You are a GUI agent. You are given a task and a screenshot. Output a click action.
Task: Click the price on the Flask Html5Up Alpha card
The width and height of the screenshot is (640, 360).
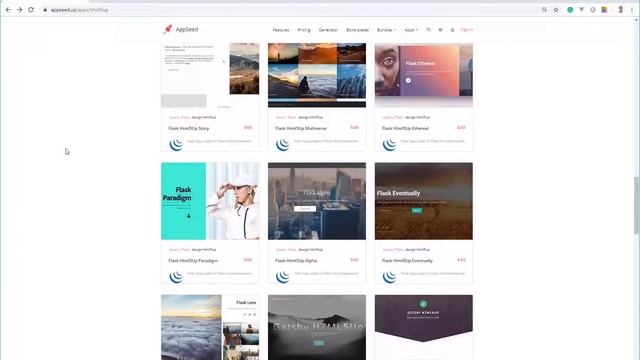pos(354,260)
